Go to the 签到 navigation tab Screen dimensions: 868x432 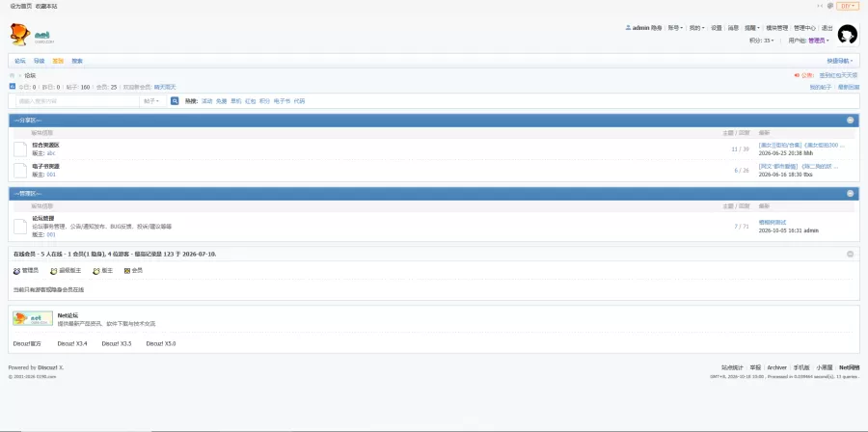pyautogui.click(x=58, y=61)
